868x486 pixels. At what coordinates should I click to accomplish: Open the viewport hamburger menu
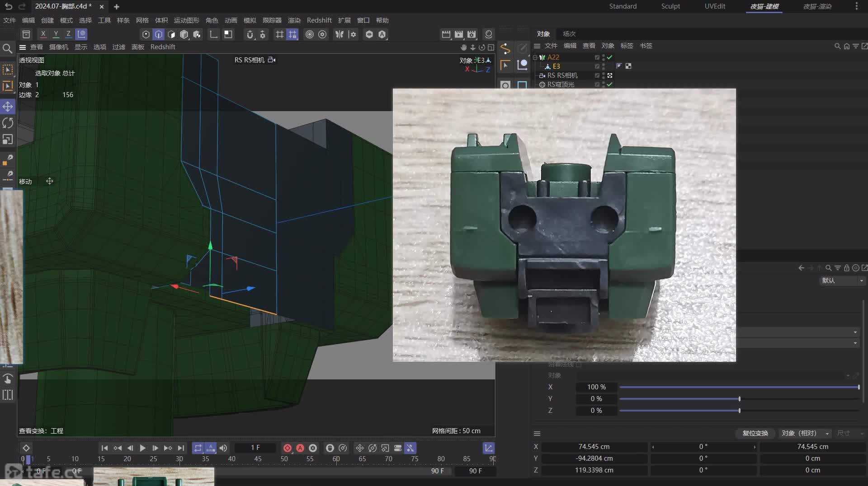pyautogui.click(x=22, y=47)
